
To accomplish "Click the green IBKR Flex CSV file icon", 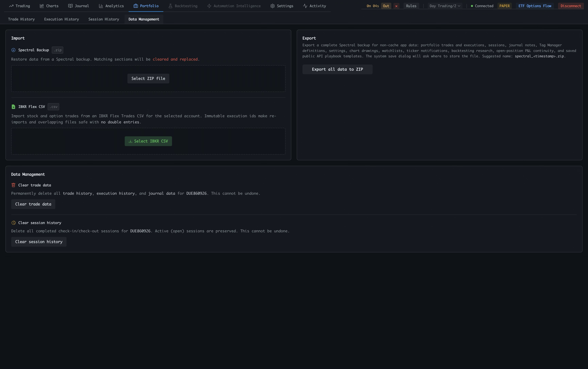I will pos(13,107).
